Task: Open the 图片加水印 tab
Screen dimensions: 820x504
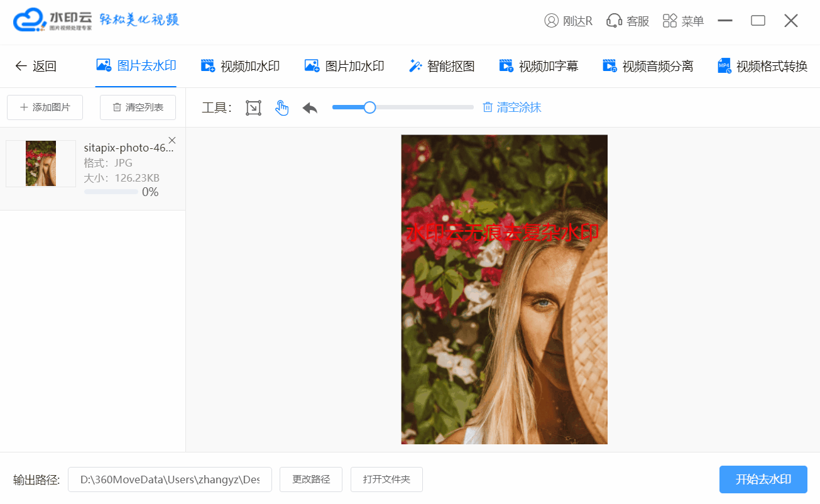Action: pos(344,66)
